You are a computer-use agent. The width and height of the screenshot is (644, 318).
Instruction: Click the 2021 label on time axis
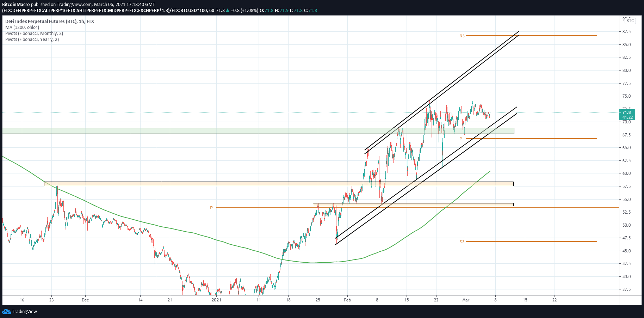(x=216, y=300)
